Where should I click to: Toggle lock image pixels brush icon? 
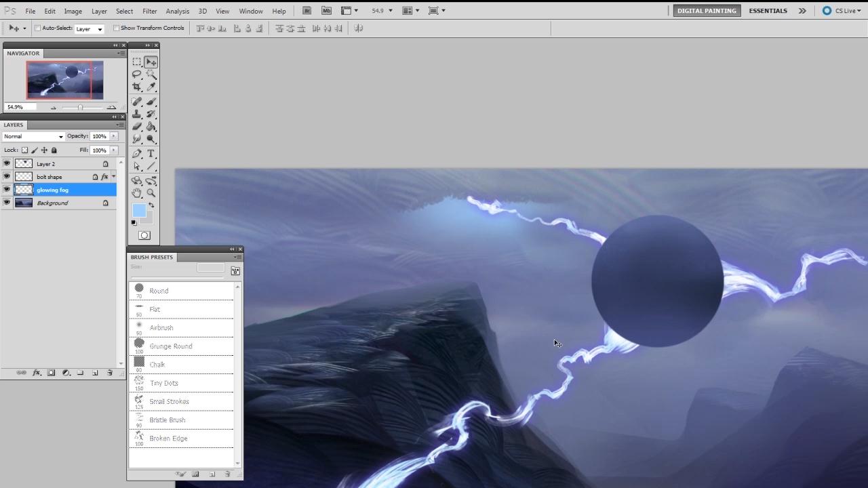pos(35,150)
